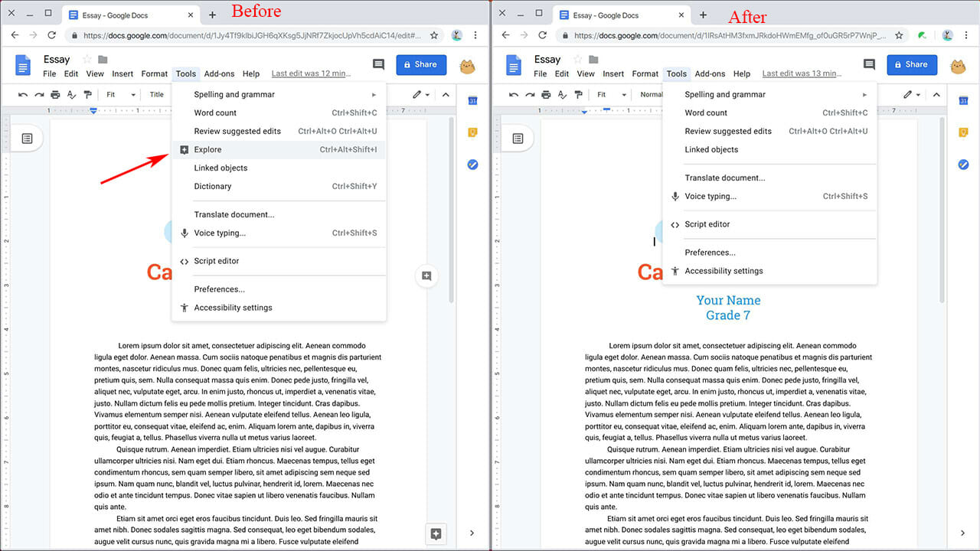Image resolution: width=980 pixels, height=551 pixels.
Task: Open comment history via the speech bubble icon
Action: coord(378,65)
